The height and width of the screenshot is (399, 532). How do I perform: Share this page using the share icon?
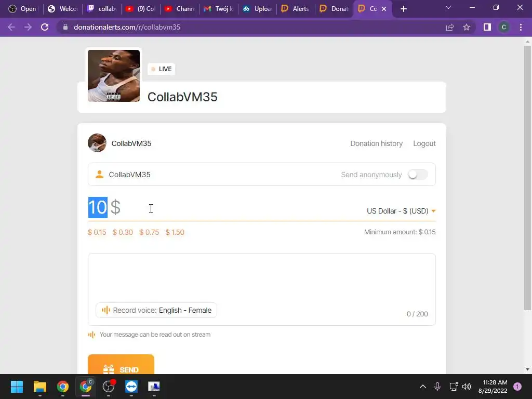pos(450,27)
